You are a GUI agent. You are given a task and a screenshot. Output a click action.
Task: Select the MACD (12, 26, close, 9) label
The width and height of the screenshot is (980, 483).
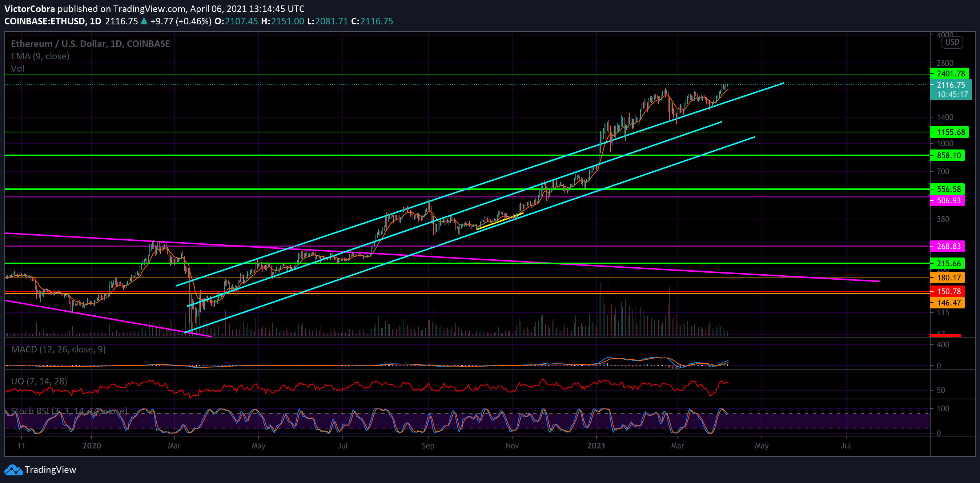(58, 350)
